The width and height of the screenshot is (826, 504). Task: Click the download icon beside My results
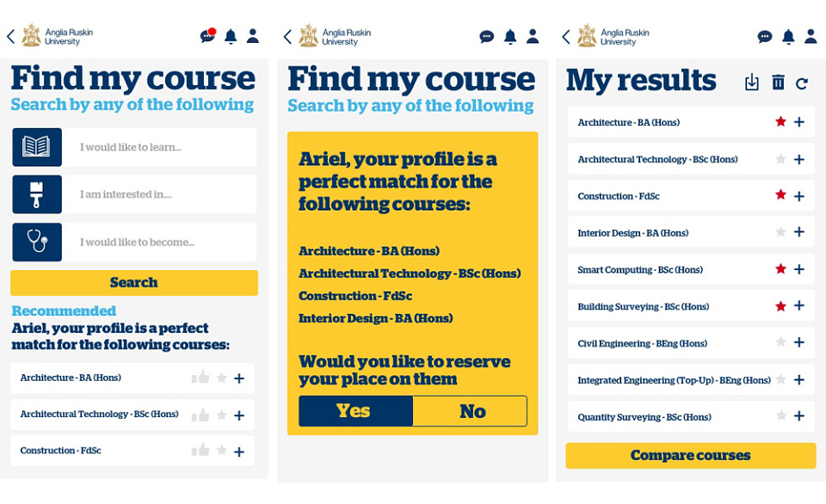click(x=752, y=83)
